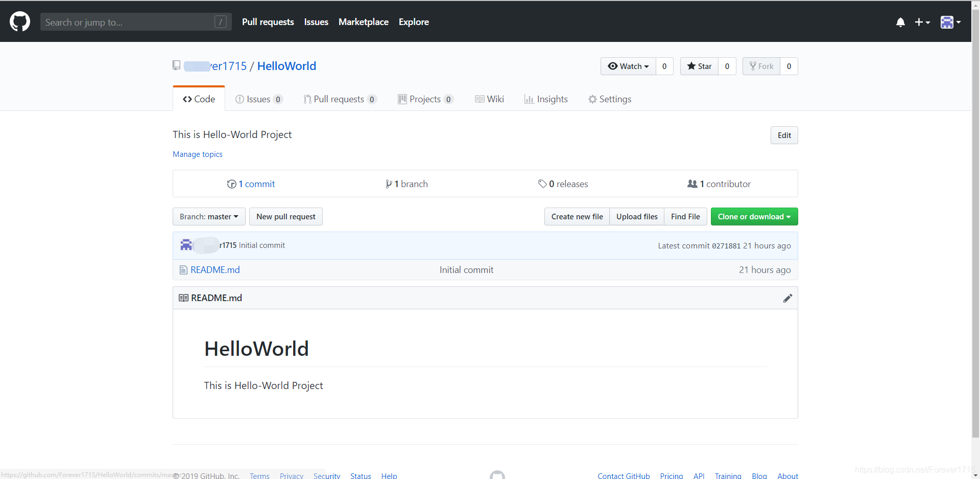Open the Blog footer link
Viewport: 980px width, 479px height.
tap(759, 475)
